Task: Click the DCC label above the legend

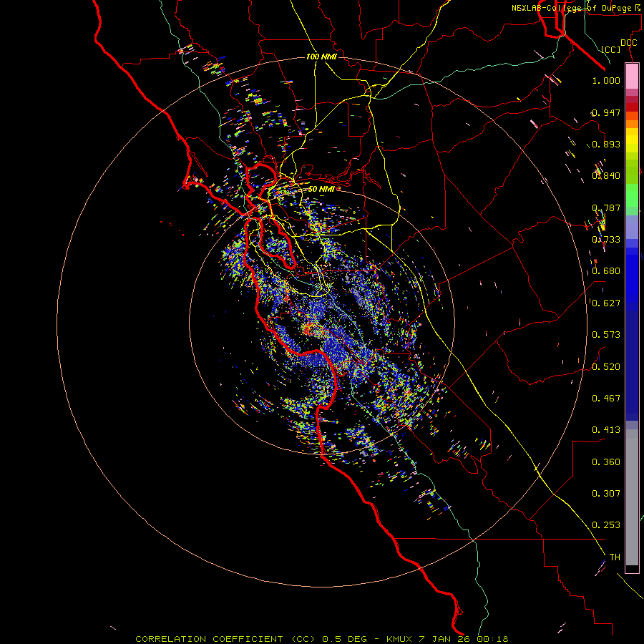Action: 628,43
